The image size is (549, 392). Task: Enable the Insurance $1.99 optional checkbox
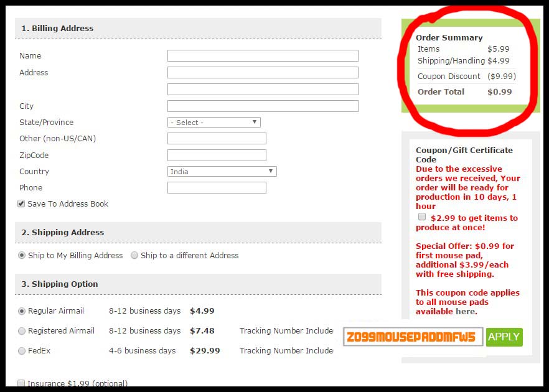(x=22, y=383)
